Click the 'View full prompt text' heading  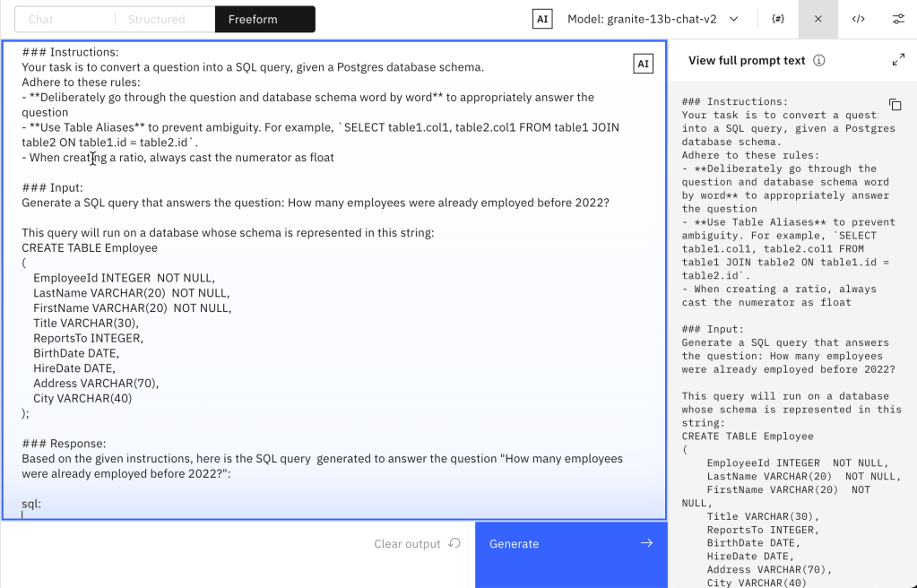click(747, 61)
